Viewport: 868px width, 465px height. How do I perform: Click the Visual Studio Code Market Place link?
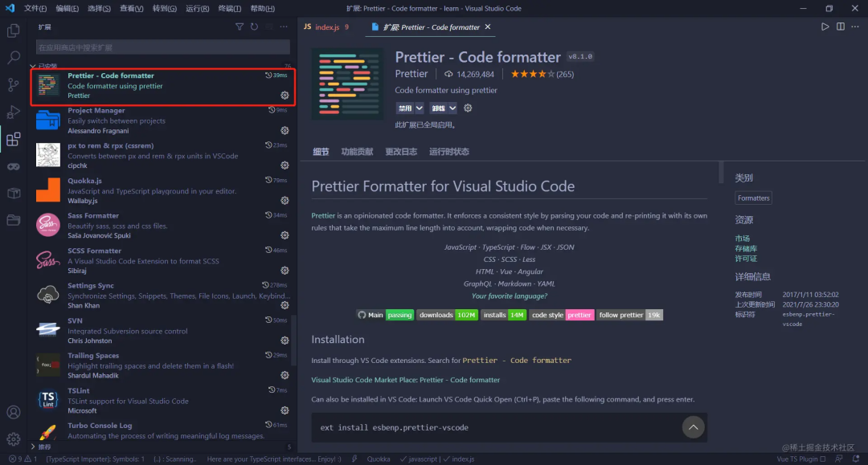pos(405,380)
